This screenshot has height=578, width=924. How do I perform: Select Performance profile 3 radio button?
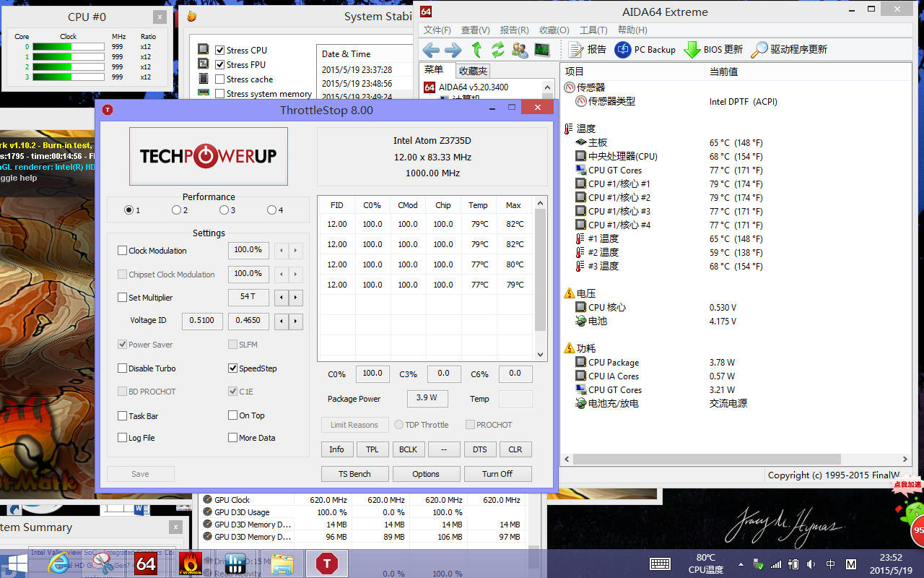224,210
